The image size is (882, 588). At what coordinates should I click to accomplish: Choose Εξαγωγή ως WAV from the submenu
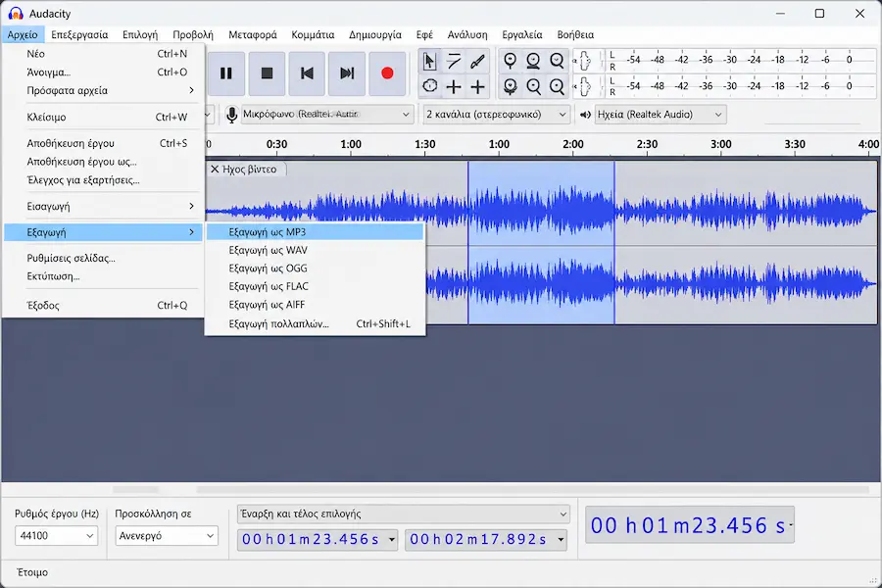[x=315, y=251]
